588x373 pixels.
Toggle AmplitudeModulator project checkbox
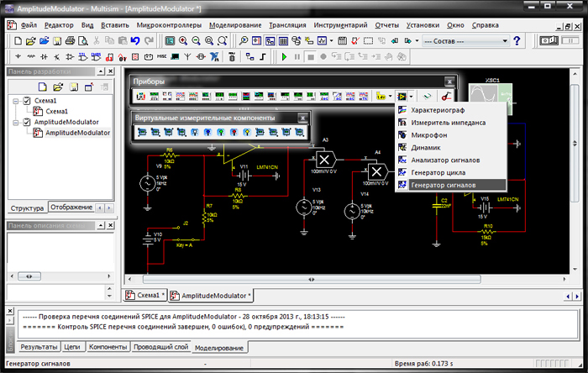click(27, 122)
